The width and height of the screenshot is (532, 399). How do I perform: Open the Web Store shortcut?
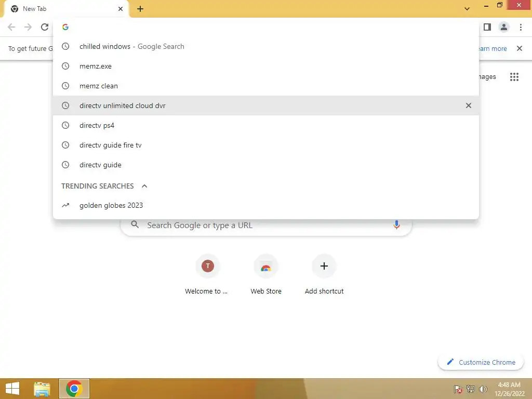266,275
